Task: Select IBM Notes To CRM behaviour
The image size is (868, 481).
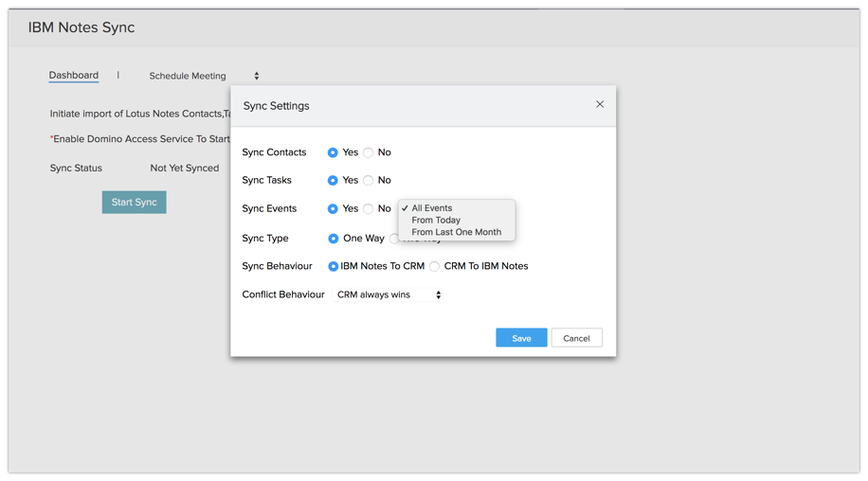Action: [x=334, y=266]
